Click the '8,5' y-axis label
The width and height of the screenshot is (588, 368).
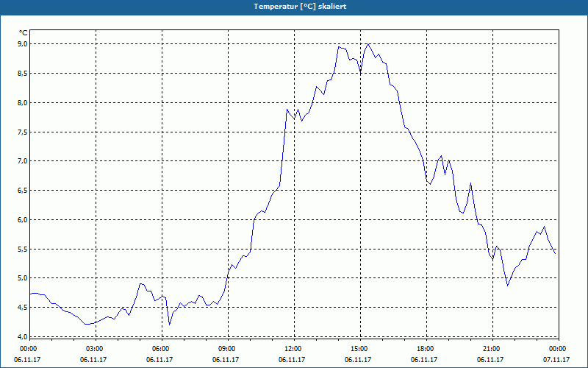click(23, 73)
